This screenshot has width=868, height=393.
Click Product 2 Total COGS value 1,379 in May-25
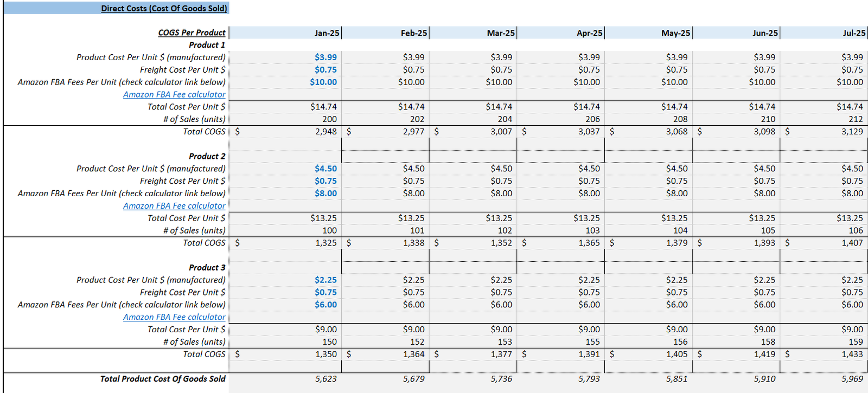(x=676, y=243)
